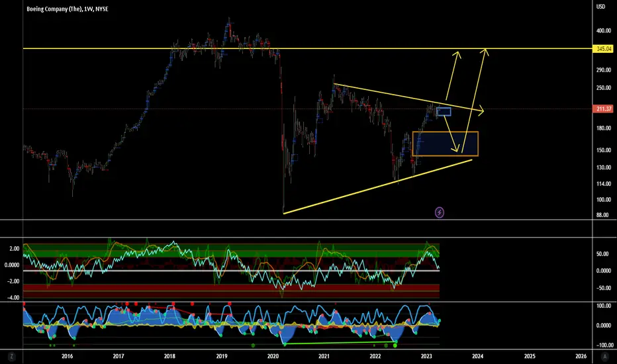Click the 2022 time axis label
This screenshot has width=617, height=364.
(x=375, y=356)
